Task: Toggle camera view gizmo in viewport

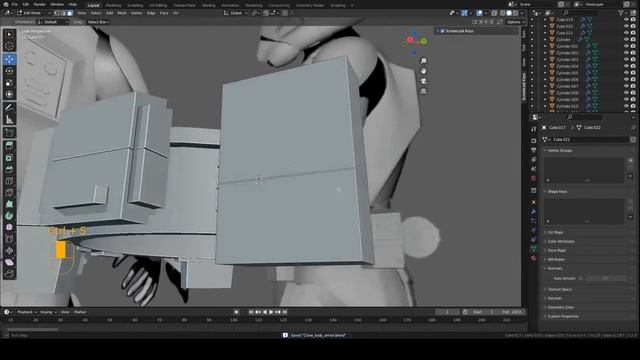Action: pos(424,81)
